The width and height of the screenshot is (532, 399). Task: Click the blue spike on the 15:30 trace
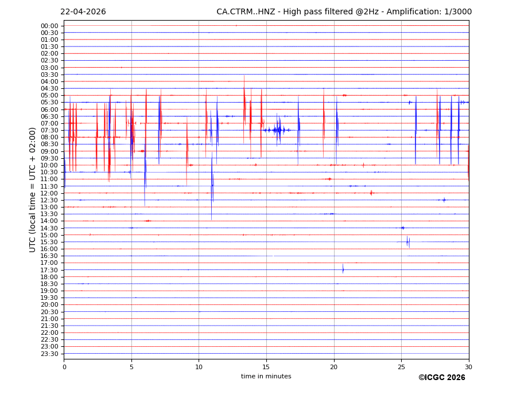pyautogui.click(x=407, y=241)
